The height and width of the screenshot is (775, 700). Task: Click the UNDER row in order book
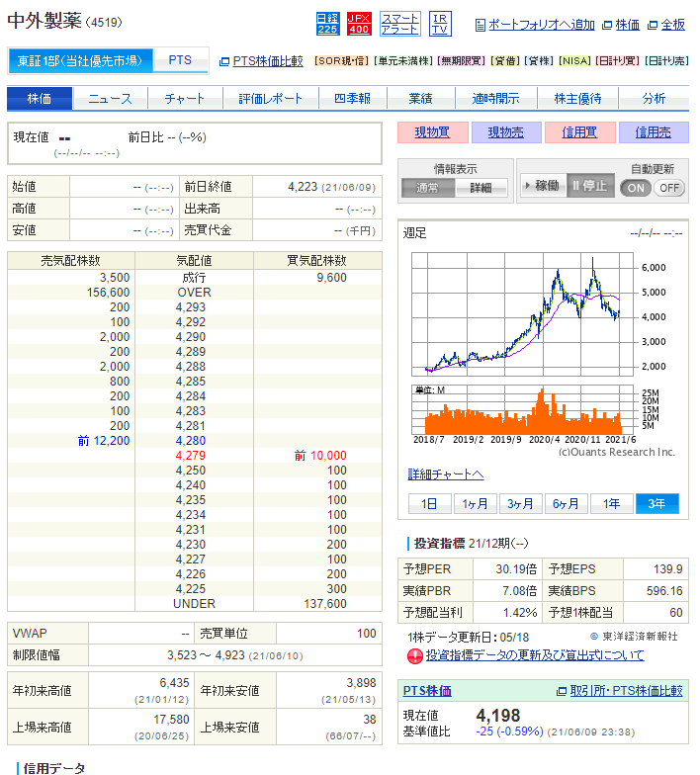click(x=194, y=603)
